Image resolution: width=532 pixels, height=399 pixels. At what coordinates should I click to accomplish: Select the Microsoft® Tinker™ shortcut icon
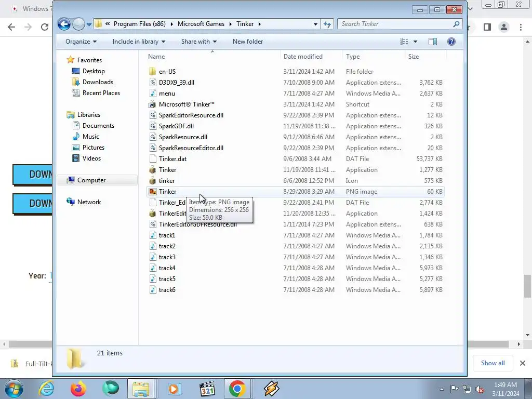point(153,104)
